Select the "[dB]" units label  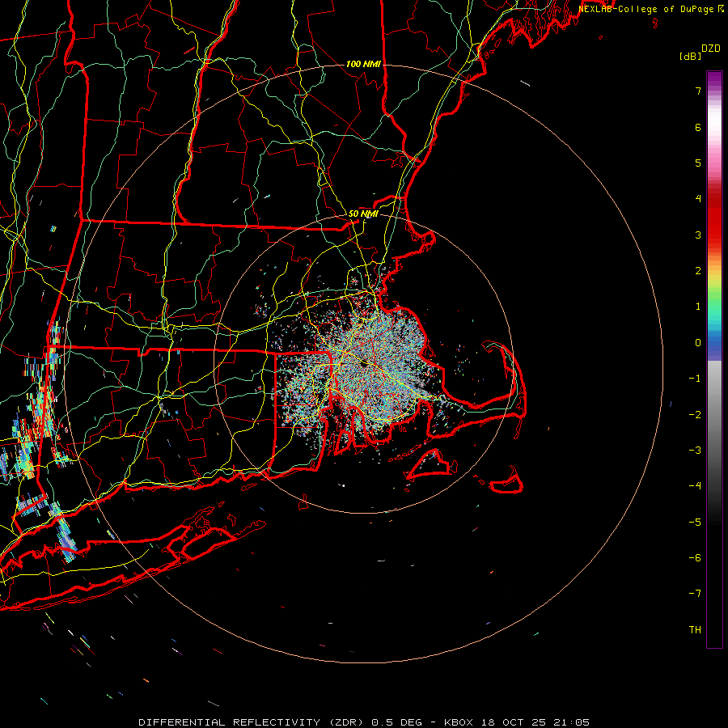pyautogui.click(x=690, y=57)
